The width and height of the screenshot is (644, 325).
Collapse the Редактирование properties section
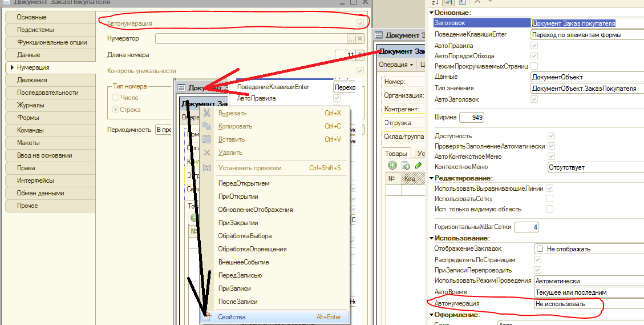click(x=431, y=178)
